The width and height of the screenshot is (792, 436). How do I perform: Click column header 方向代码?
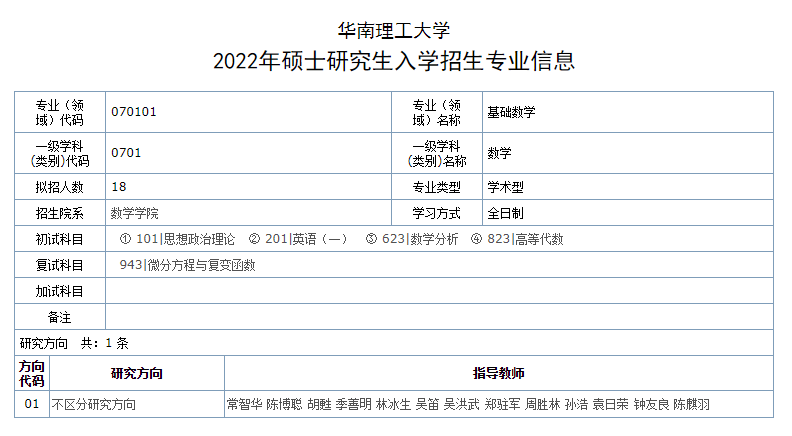(x=32, y=373)
